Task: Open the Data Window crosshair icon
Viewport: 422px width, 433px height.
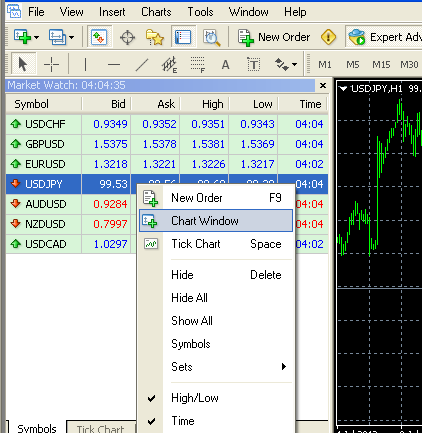Action: [x=127, y=37]
